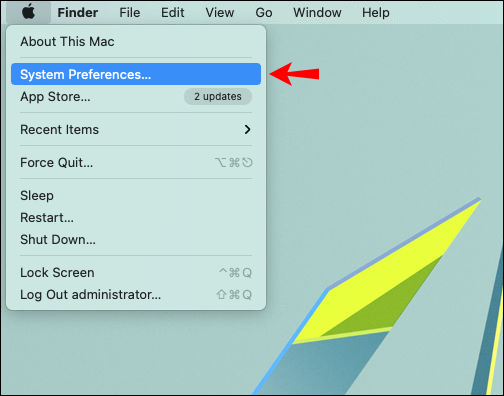Select Lock Screen entry
The height and width of the screenshot is (396, 504).
pos(136,272)
